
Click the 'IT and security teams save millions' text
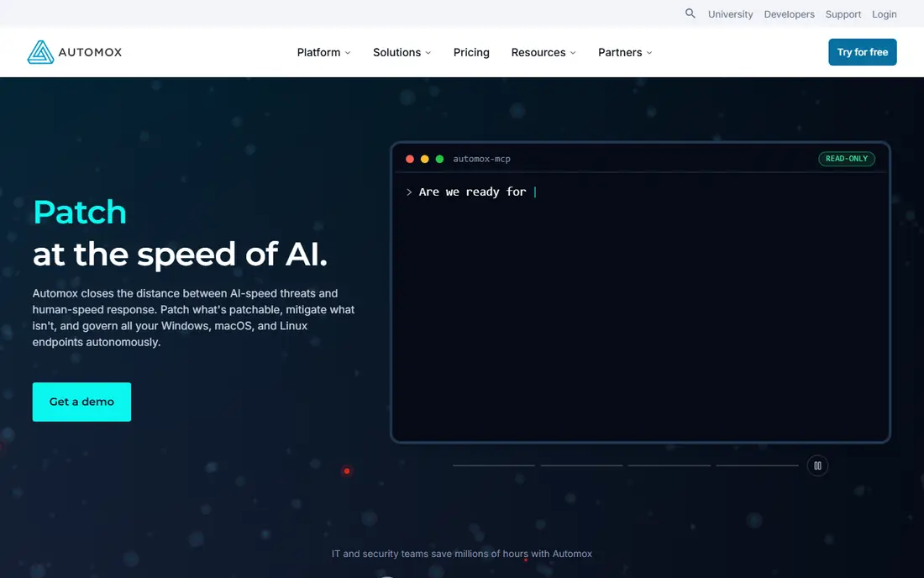(461, 554)
